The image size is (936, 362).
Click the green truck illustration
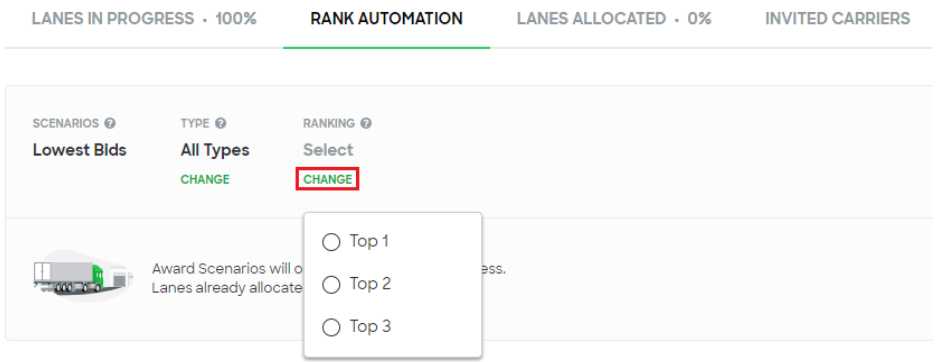click(x=82, y=276)
